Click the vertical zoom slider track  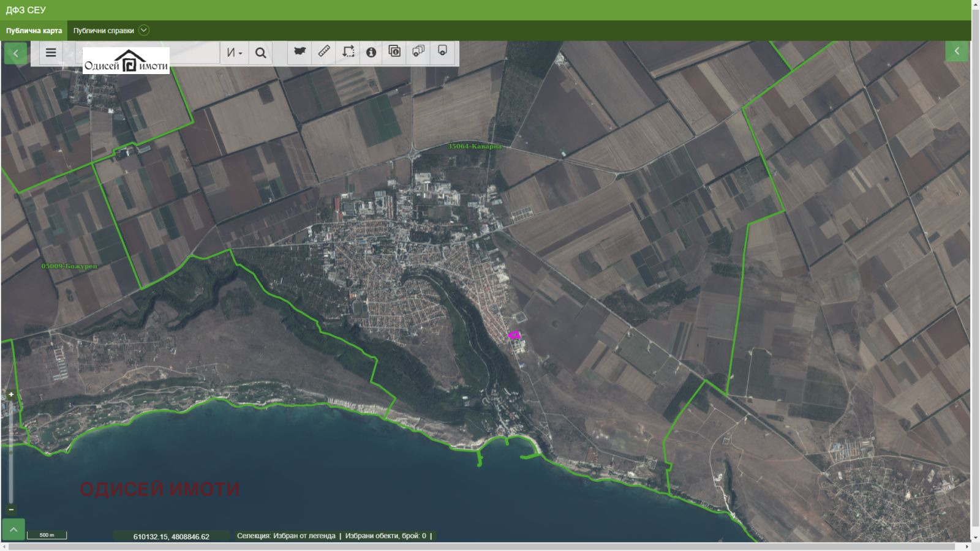tap(11, 453)
